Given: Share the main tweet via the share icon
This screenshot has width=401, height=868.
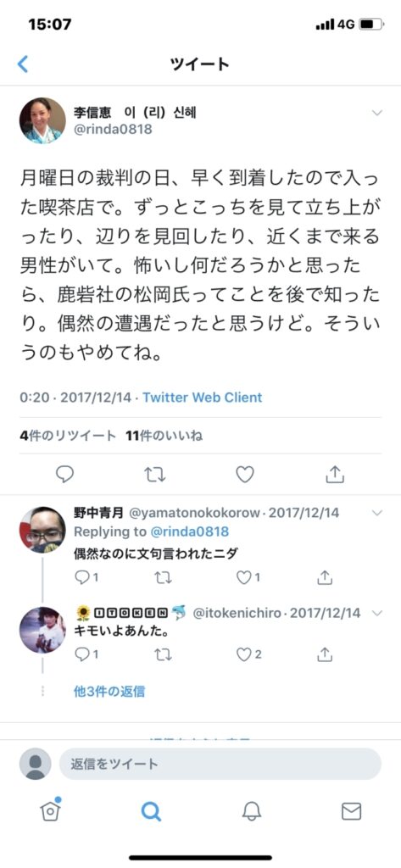Looking at the screenshot, I should (335, 474).
